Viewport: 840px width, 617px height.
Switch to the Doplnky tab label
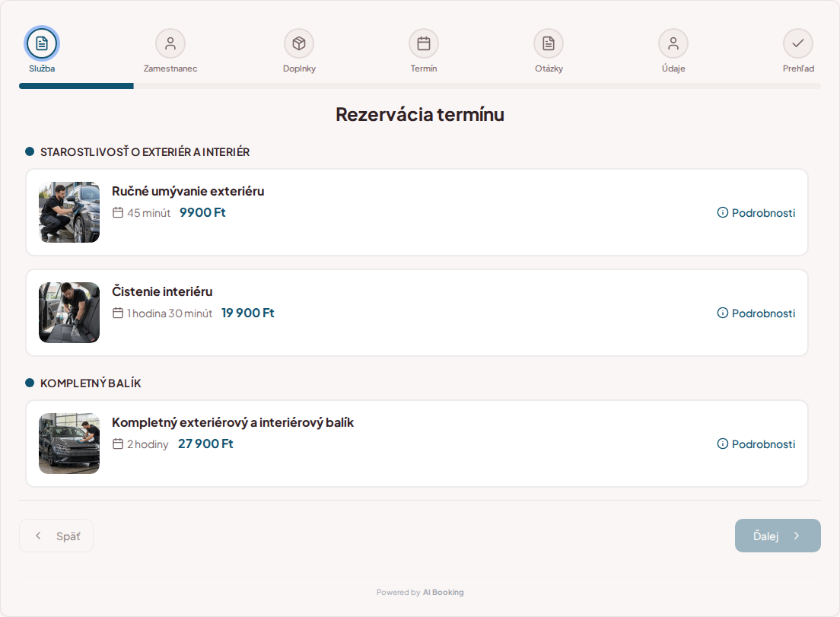299,68
